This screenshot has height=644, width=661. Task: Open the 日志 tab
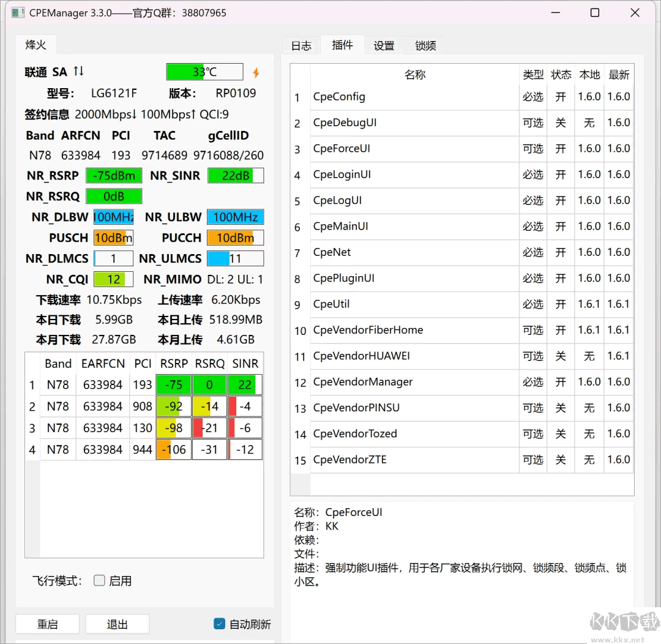click(301, 45)
